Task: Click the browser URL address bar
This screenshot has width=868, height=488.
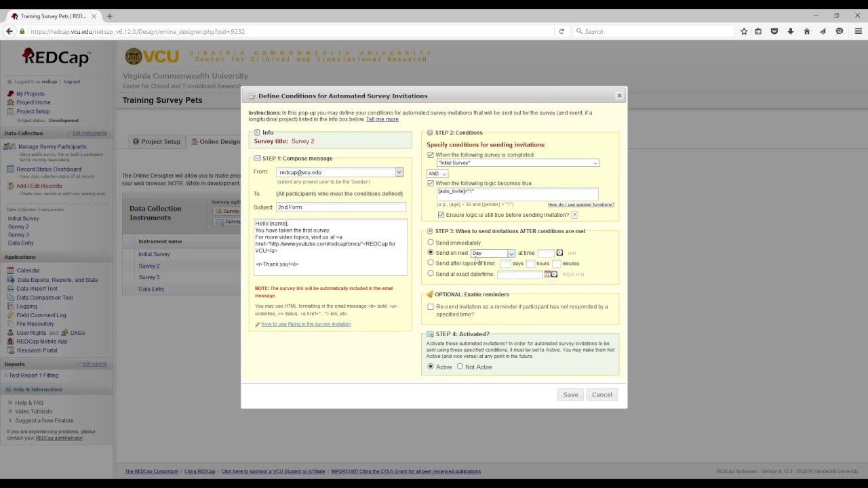Action: (290, 31)
